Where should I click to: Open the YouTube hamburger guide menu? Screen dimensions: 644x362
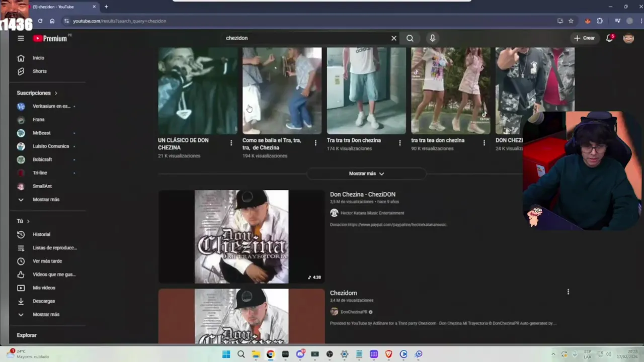click(x=21, y=38)
